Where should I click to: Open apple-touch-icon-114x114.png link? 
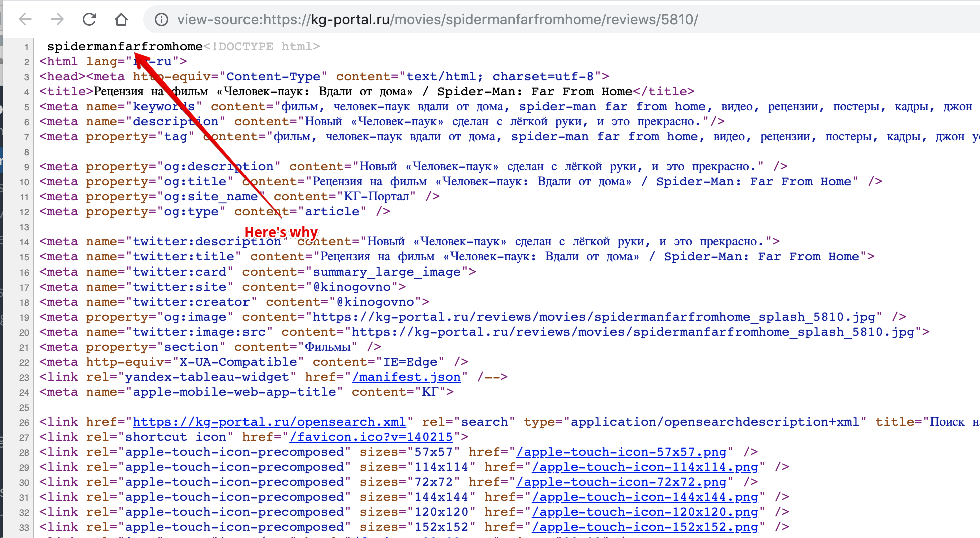tap(645, 467)
